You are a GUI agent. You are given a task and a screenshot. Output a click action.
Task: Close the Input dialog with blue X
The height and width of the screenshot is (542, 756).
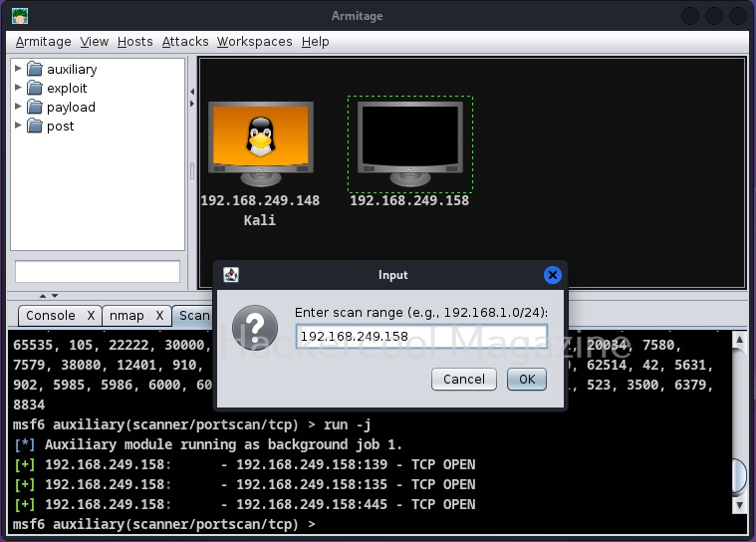[553, 275]
